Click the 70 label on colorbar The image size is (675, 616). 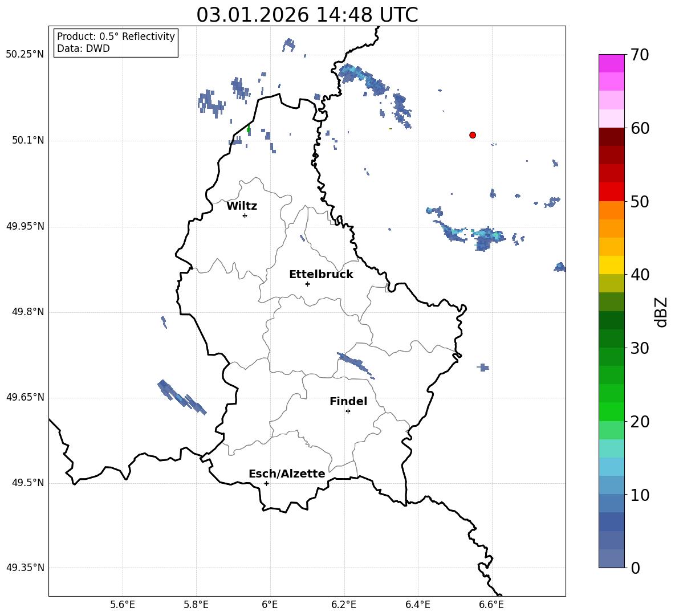[x=640, y=55]
